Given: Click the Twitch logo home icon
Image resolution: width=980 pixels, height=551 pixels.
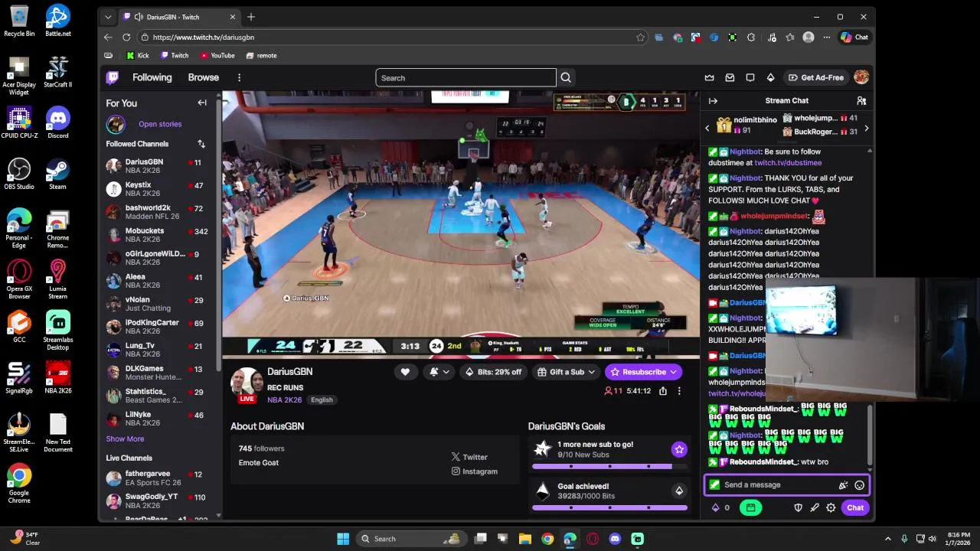Looking at the screenshot, I should click(113, 77).
